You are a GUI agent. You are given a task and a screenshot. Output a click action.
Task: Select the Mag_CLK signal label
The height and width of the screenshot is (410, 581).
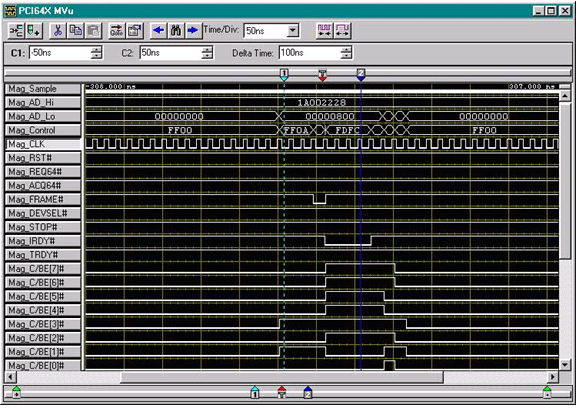(x=43, y=144)
